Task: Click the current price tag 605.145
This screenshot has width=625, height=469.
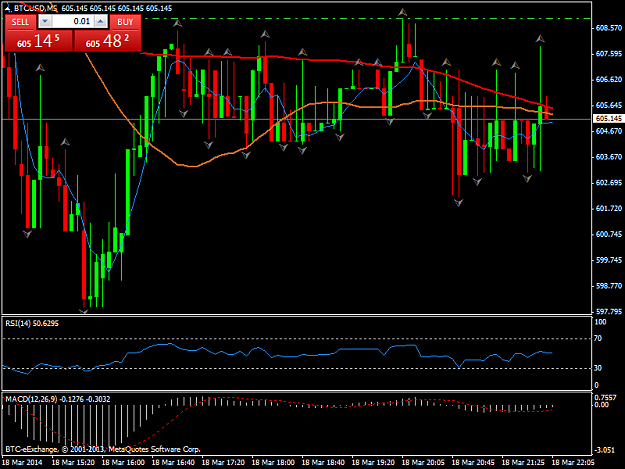Action: 608,118
